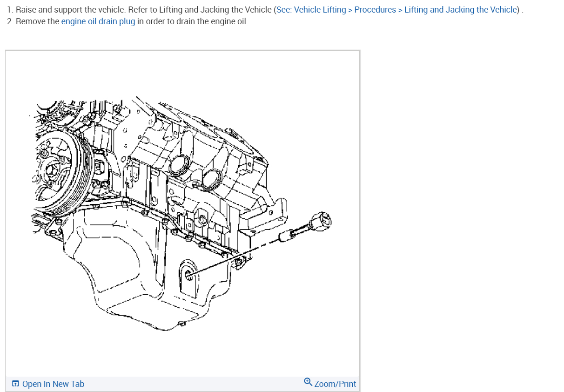Screen dimensions: 564x392
Task: Click the Vehicle Lifting part of the reference link
Action: 320,10
